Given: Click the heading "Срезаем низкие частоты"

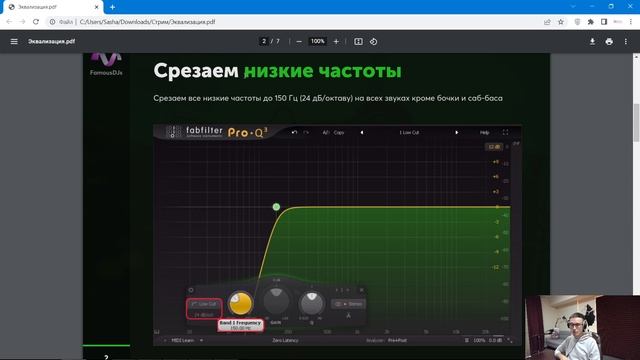Looking at the screenshot, I should [278, 71].
